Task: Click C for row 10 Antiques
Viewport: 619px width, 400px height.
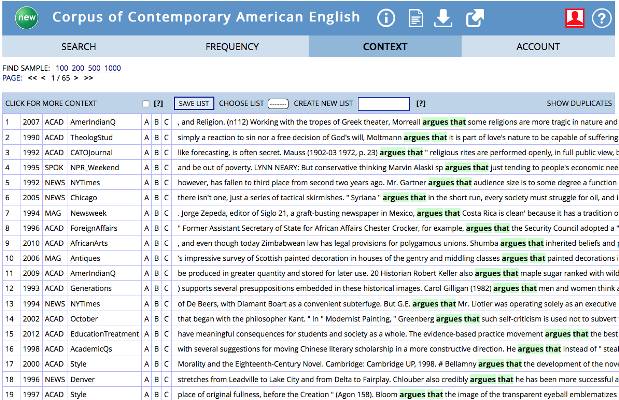Action: point(166,258)
